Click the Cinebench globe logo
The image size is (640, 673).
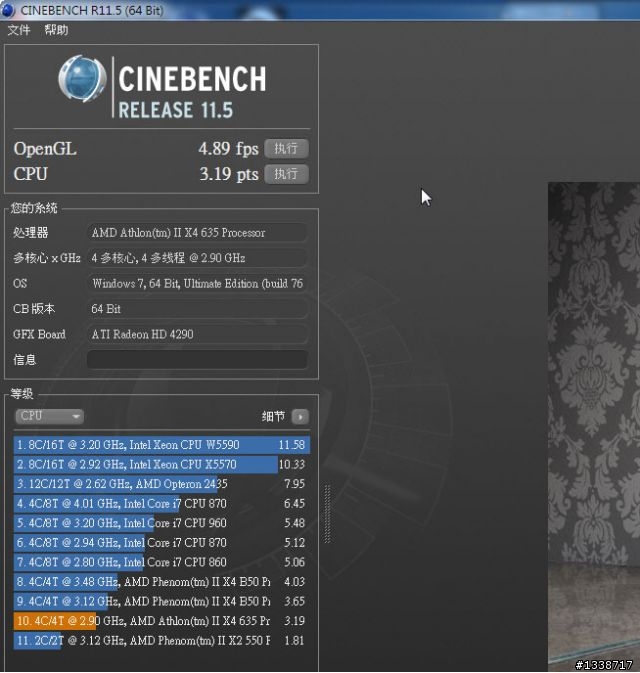(x=82, y=79)
